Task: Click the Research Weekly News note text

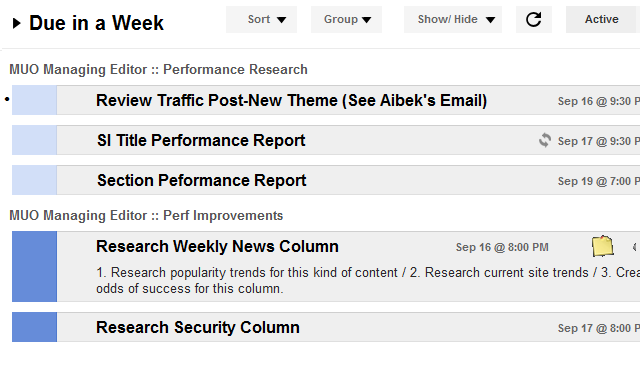Action: [367, 280]
